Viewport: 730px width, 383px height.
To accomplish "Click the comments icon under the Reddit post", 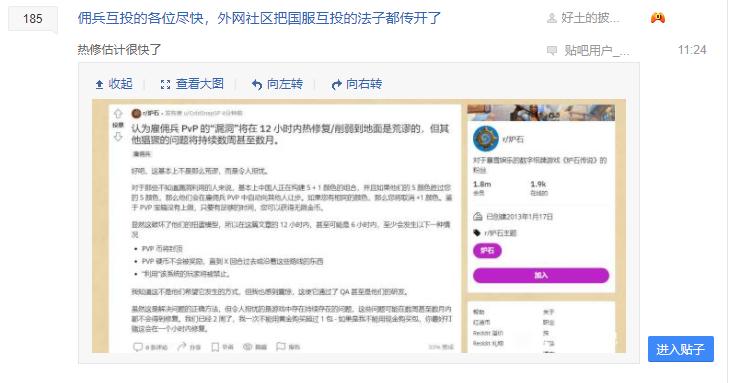I will (x=138, y=347).
